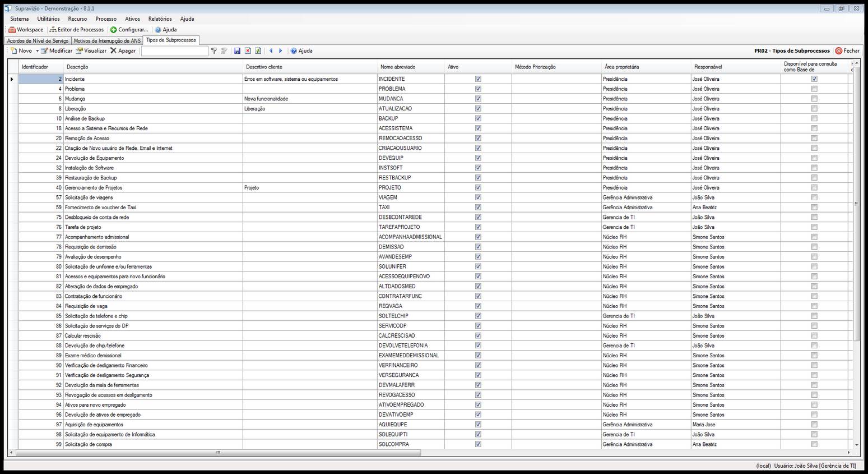Sort by the Descritivo cliente column header
This screenshot has width=868, height=474.
click(x=310, y=67)
